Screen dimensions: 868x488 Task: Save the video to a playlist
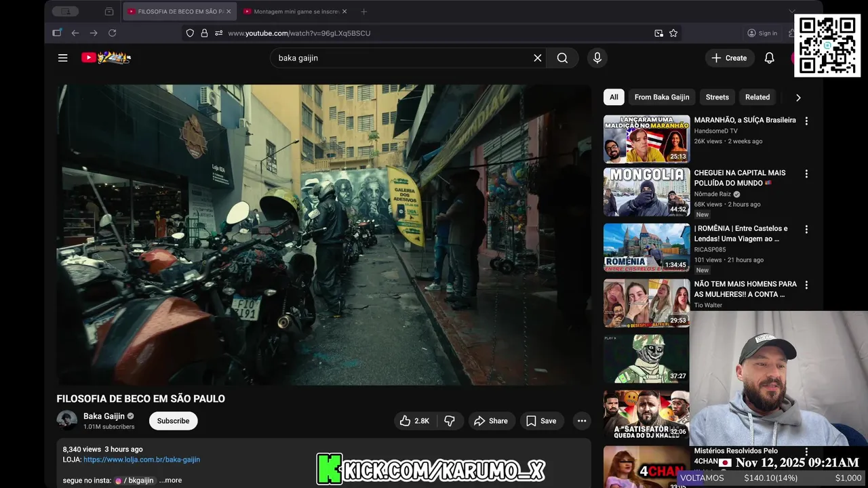click(542, 421)
